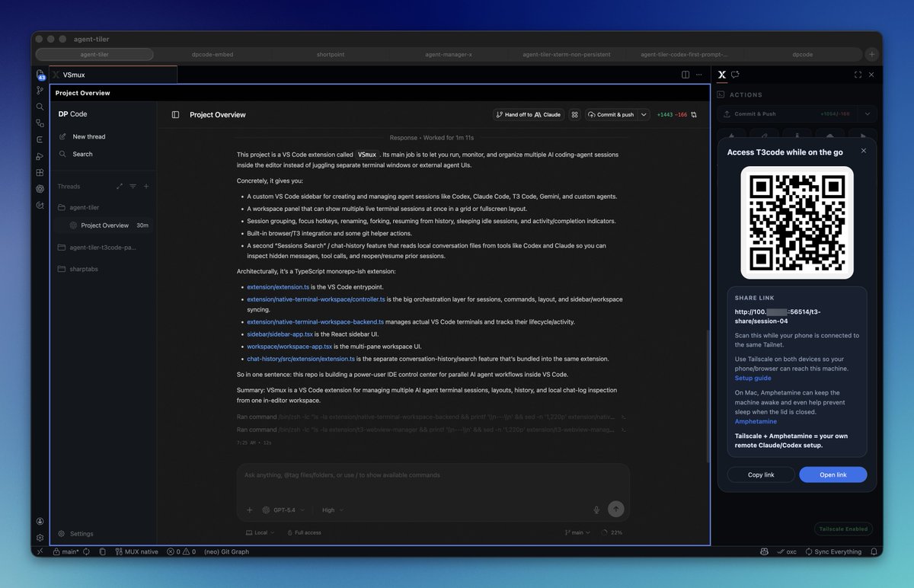Image resolution: width=914 pixels, height=588 pixels.
Task: Click the Open link button
Action: click(x=833, y=475)
